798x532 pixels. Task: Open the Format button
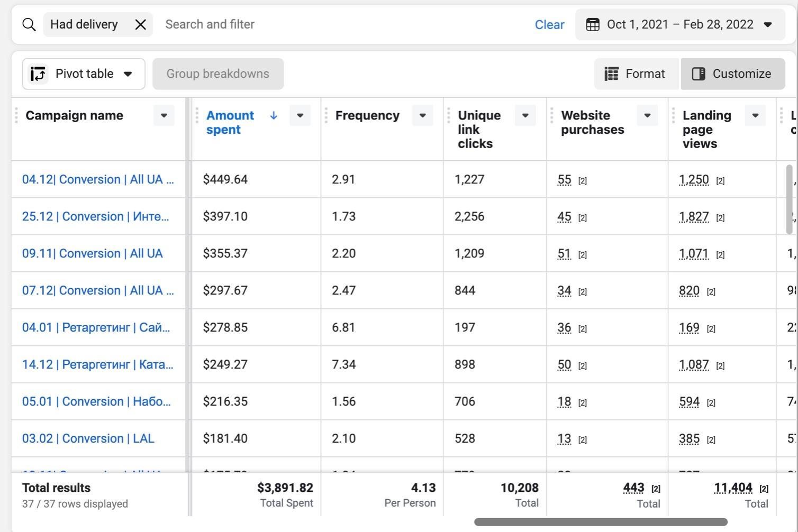click(636, 74)
